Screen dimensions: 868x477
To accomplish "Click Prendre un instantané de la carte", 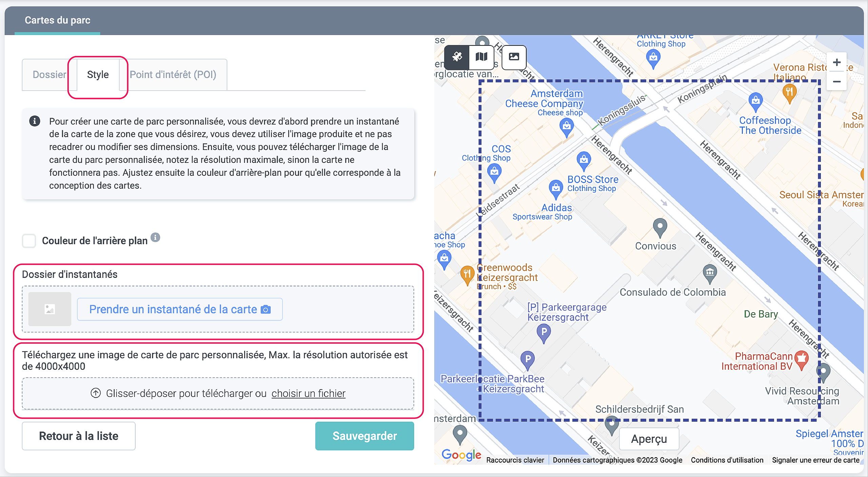I will point(180,309).
